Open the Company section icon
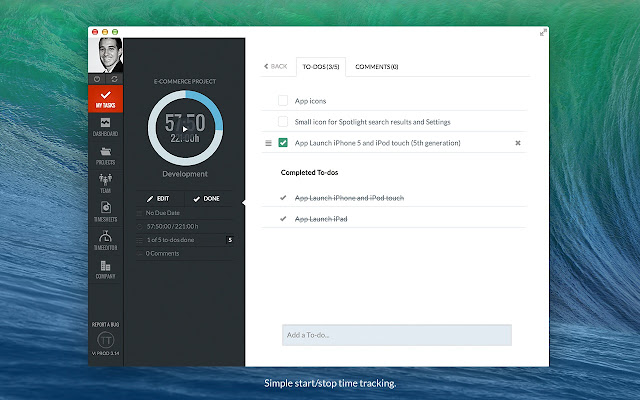Image resolution: width=640 pixels, height=400 pixels. (x=105, y=269)
